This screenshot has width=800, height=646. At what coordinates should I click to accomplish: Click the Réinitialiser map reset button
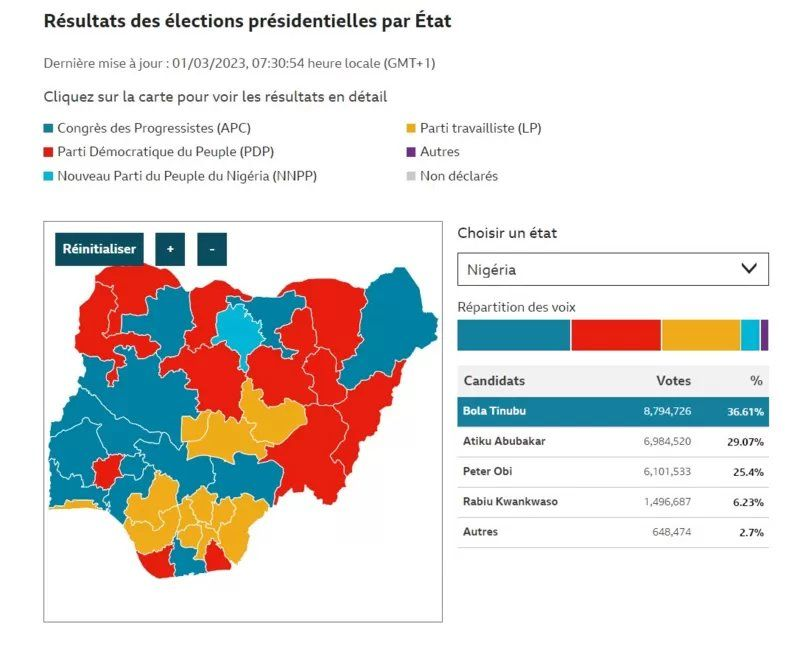99,249
